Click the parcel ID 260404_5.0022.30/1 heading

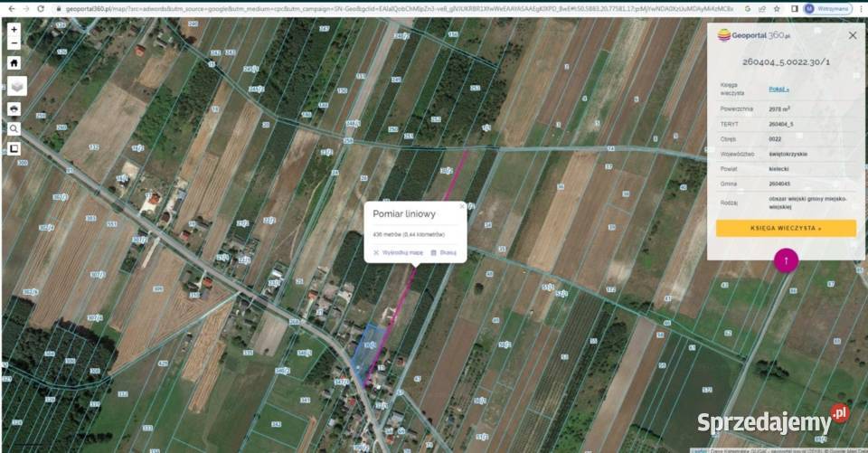786,62
